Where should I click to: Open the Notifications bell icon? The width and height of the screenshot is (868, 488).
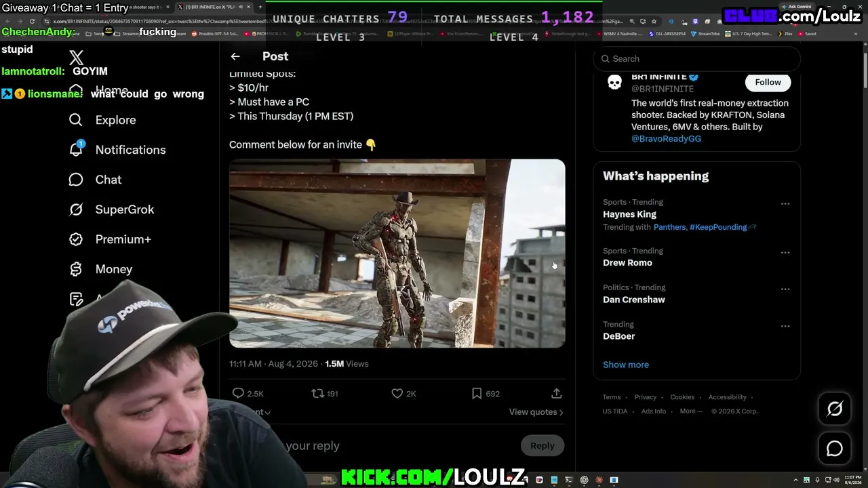(76, 149)
